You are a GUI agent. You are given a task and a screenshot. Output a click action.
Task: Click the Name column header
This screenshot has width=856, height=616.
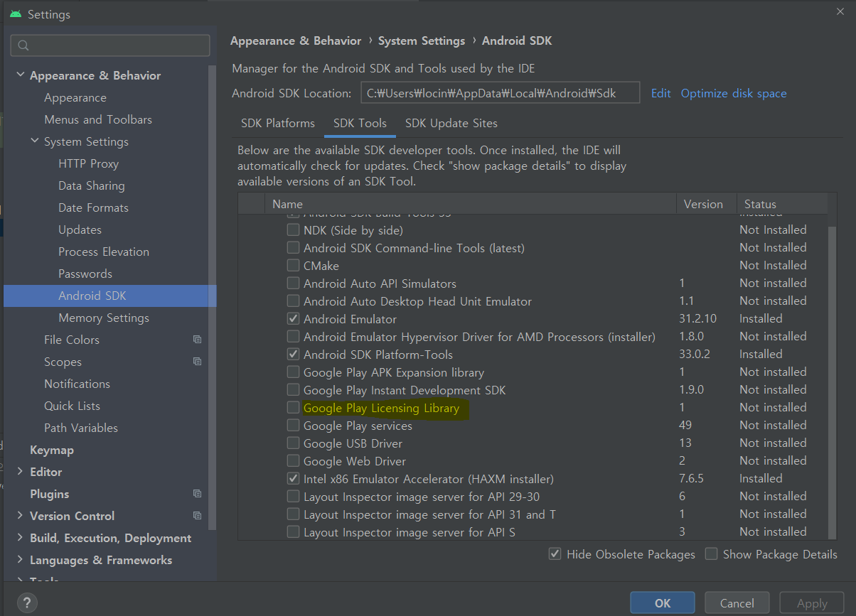click(x=470, y=204)
